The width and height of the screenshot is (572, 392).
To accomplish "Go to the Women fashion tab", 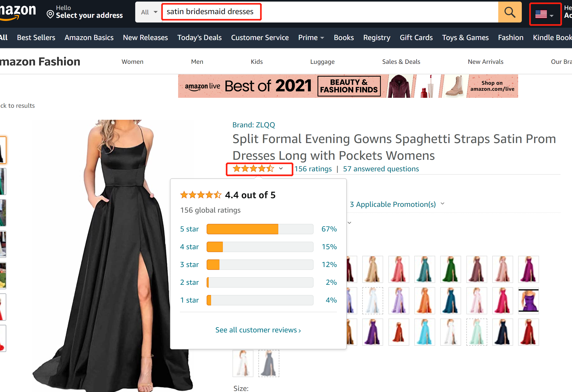I will 132,62.
